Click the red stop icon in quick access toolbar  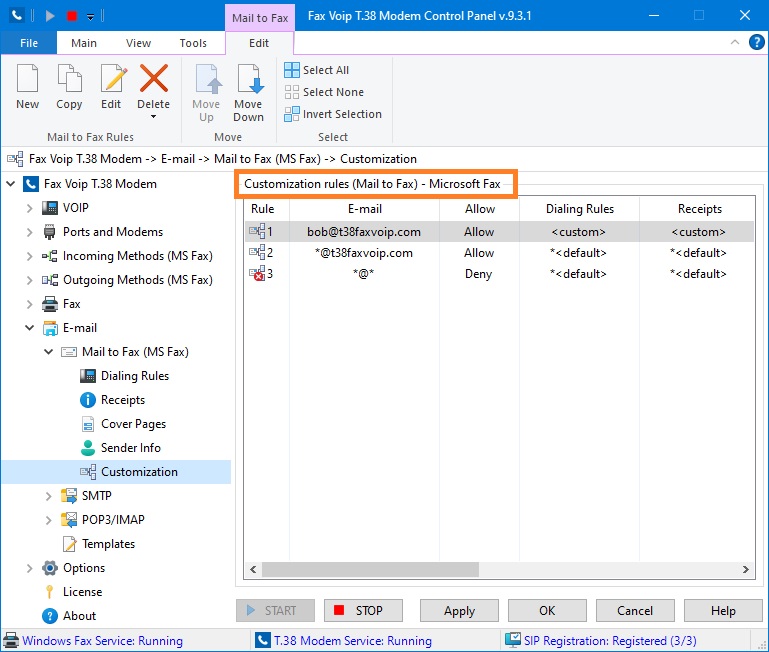pyautogui.click(x=72, y=16)
